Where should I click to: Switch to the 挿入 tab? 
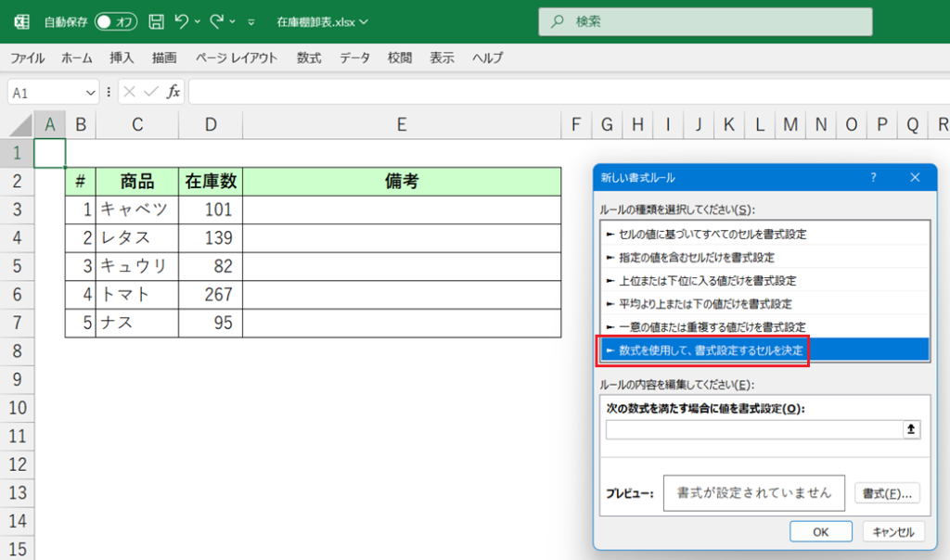click(x=122, y=58)
